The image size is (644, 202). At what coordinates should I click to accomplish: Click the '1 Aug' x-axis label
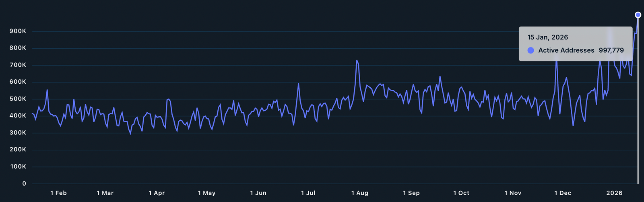click(359, 193)
